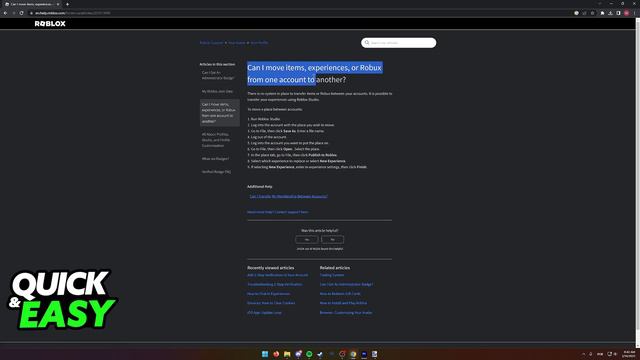This screenshot has width=640, height=360.
Task: Open the 'My Roblox Join Date' sidebar article
Action: point(217,91)
